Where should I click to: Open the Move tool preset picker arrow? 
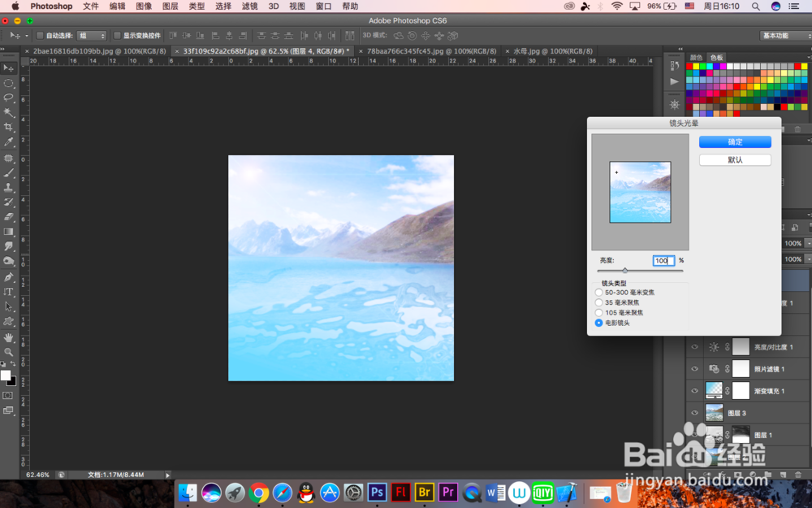[27, 36]
